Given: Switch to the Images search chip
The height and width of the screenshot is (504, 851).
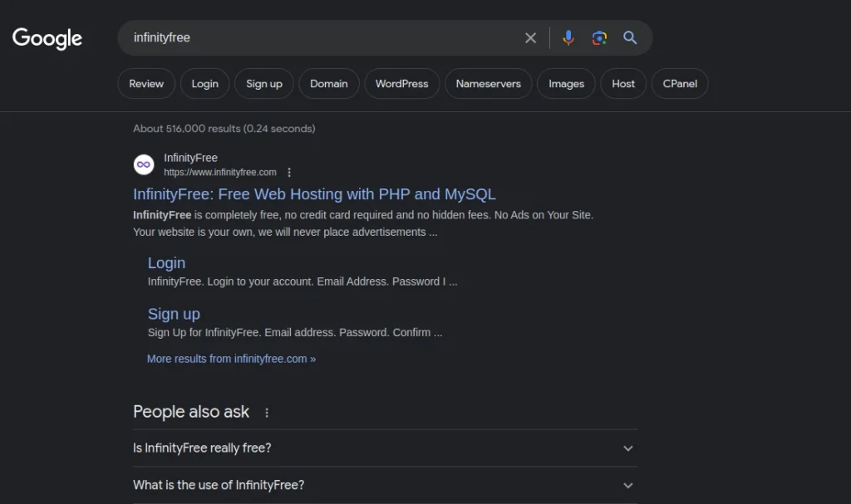Looking at the screenshot, I should coord(566,84).
